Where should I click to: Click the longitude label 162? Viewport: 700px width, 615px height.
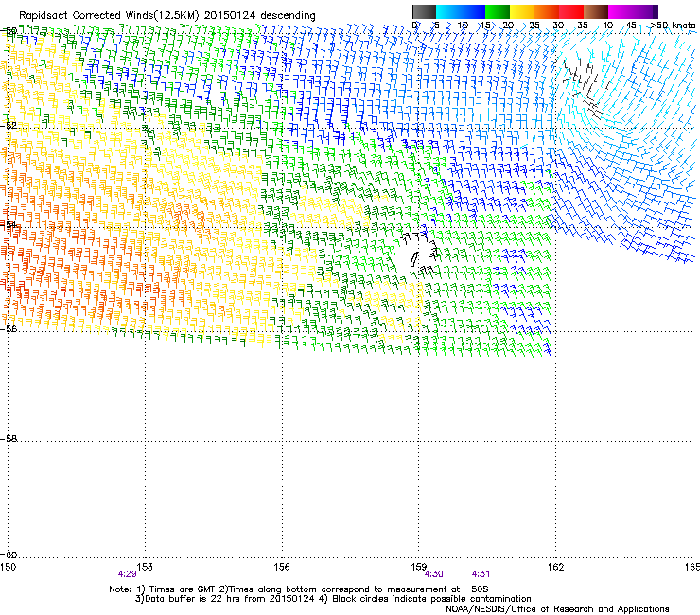pyautogui.click(x=556, y=567)
